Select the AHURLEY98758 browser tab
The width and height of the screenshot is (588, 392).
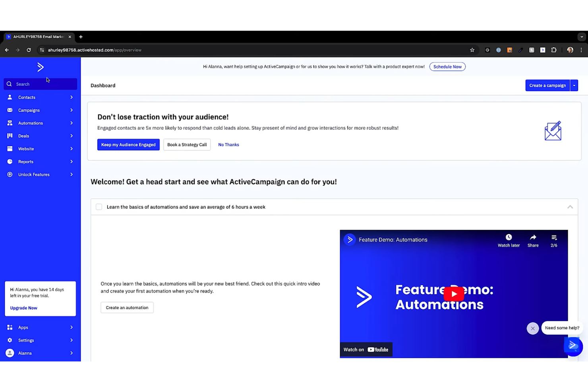(x=39, y=37)
